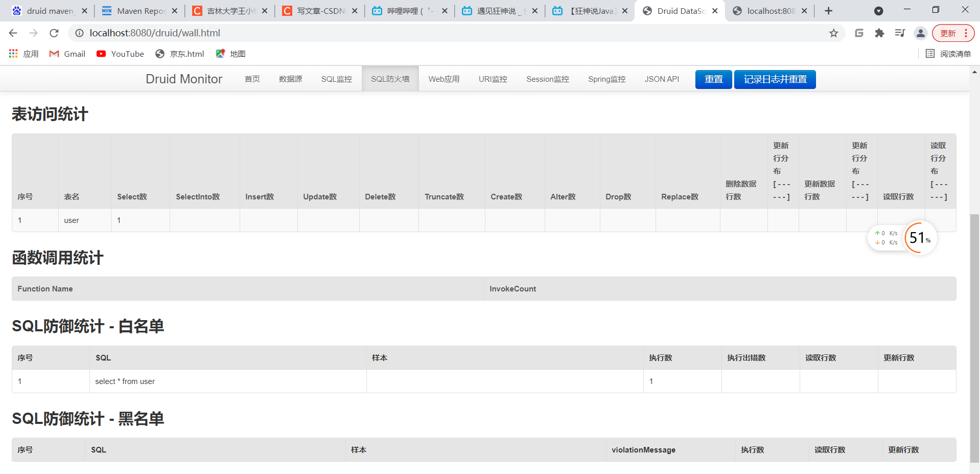Click the Druid Monitor brand title
Screen dimensions: 980x474
click(184, 79)
